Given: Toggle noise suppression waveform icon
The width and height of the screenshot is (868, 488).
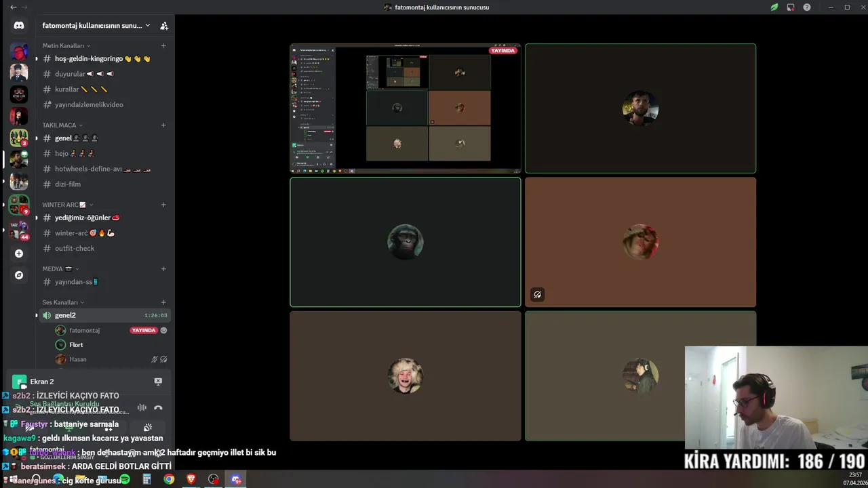Looking at the screenshot, I should click(142, 407).
